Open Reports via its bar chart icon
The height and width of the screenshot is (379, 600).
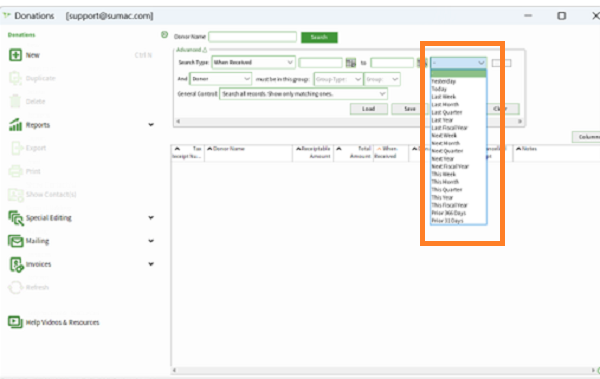tap(15, 125)
